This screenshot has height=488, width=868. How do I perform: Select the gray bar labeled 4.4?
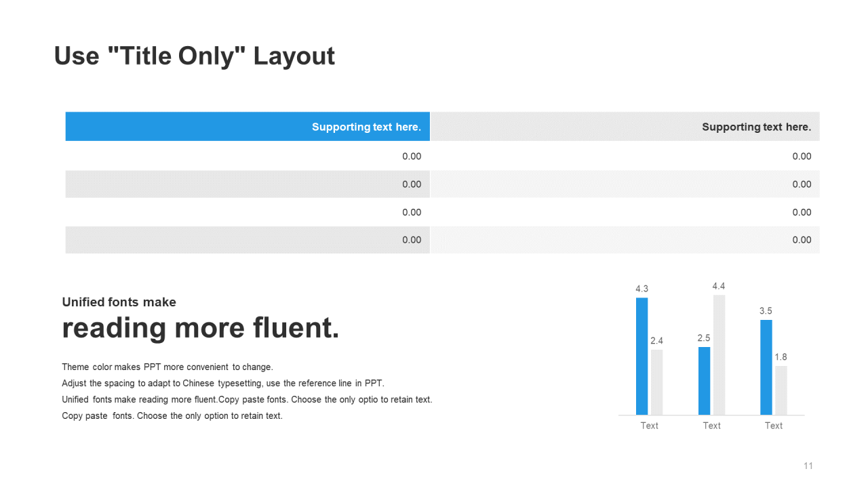point(719,355)
